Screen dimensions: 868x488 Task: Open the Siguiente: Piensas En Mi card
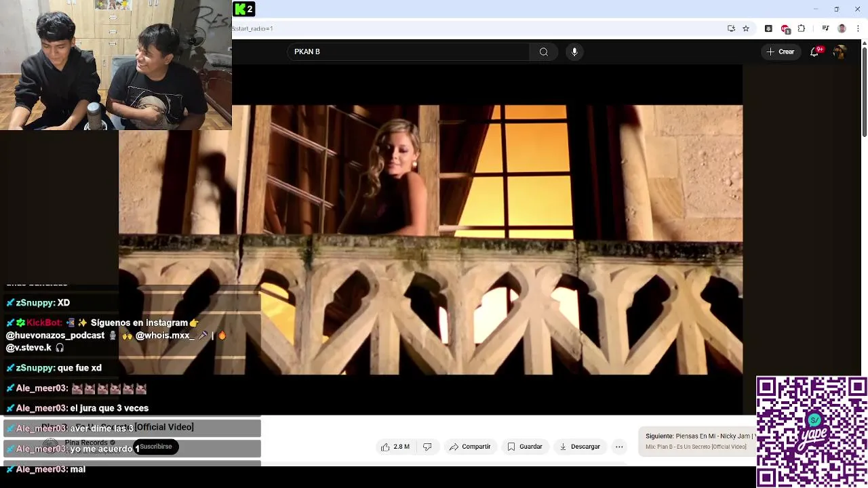coord(698,441)
